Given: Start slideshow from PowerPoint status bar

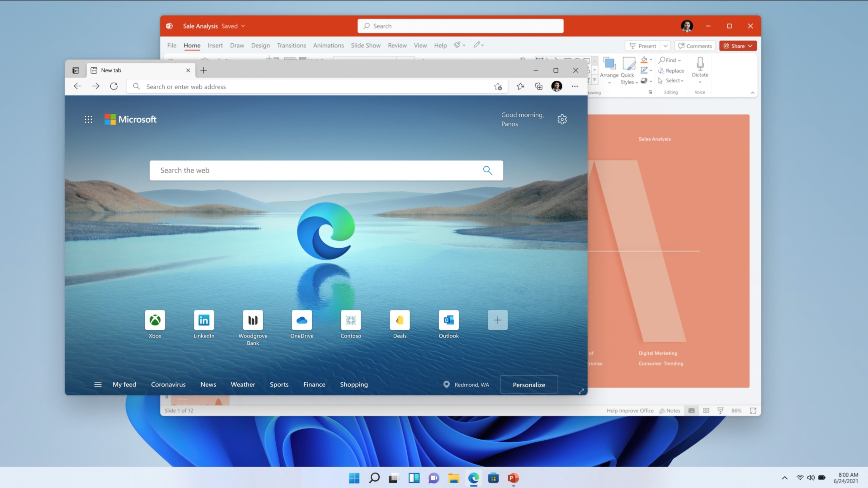Looking at the screenshot, I should 720,410.
